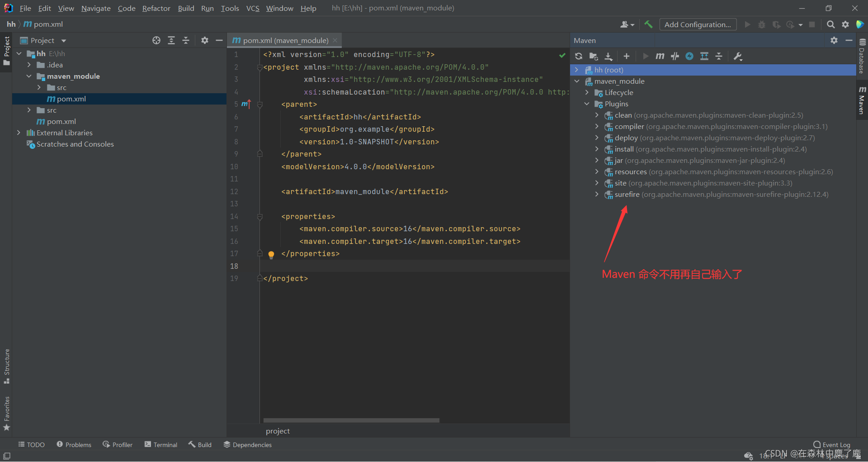868x462 pixels.
Task: Click project breadcrumb below editor
Action: point(278,431)
